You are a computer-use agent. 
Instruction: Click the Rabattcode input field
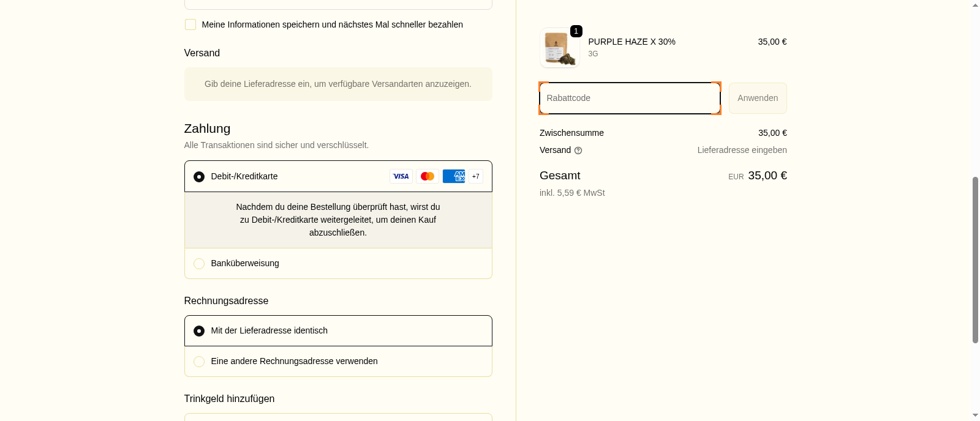[630, 99]
